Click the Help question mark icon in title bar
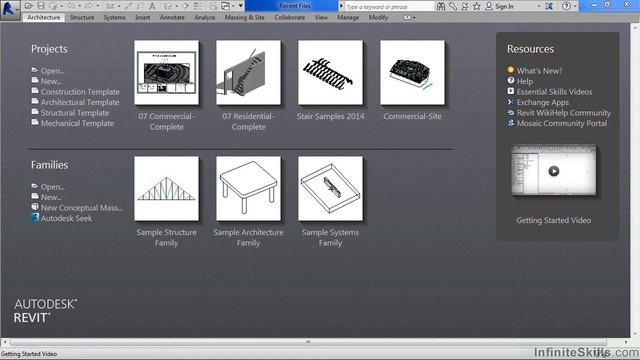640x360 pixels. coord(566,6)
